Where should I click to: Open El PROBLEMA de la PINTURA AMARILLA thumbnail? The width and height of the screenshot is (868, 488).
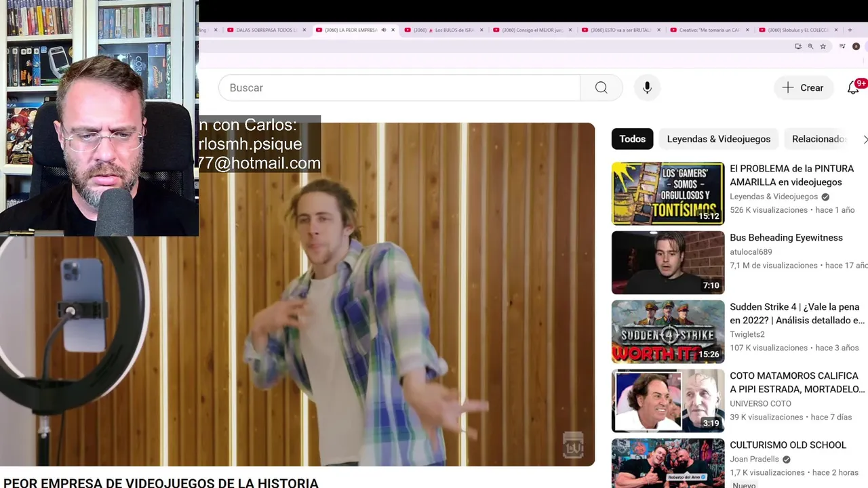point(668,193)
